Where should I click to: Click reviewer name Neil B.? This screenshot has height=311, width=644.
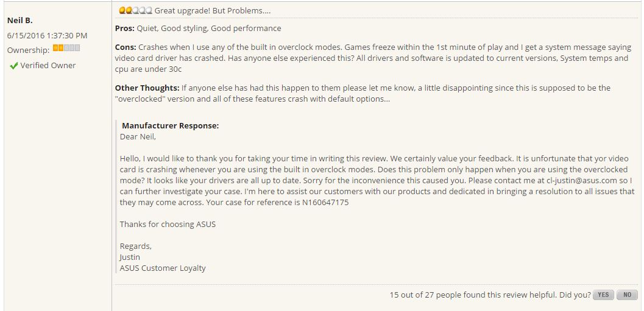pos(19,20)
